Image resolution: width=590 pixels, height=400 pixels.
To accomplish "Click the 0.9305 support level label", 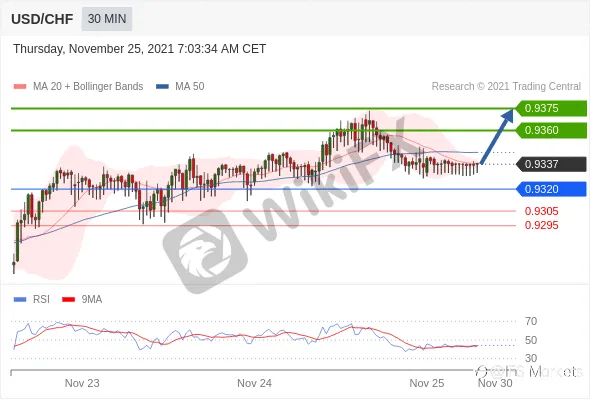I will click(541, 211).
